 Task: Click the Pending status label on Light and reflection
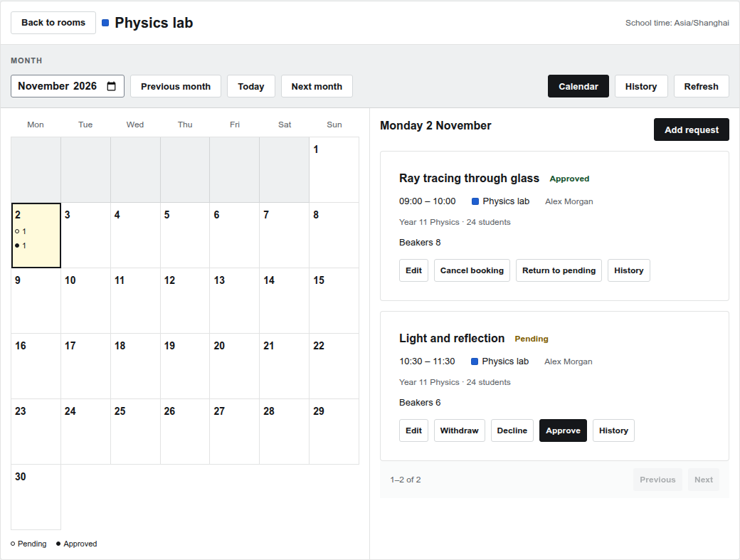pos(532,339)
